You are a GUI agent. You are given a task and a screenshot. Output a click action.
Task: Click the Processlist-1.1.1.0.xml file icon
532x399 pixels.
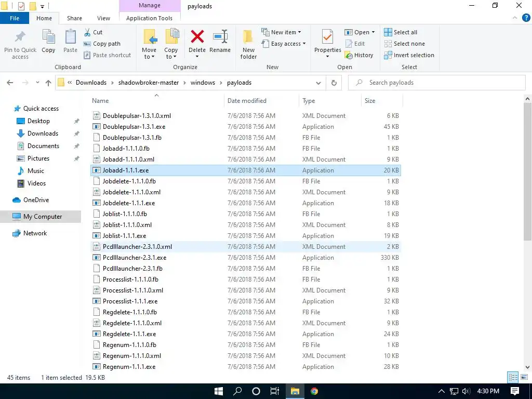pos(97,290)
